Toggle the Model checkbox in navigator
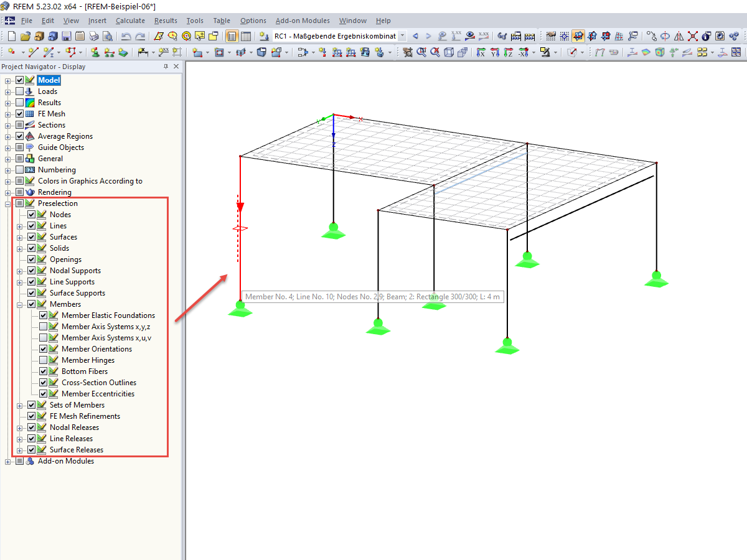The height and width of the screenshot is (560, 747). tap(19, 80)
